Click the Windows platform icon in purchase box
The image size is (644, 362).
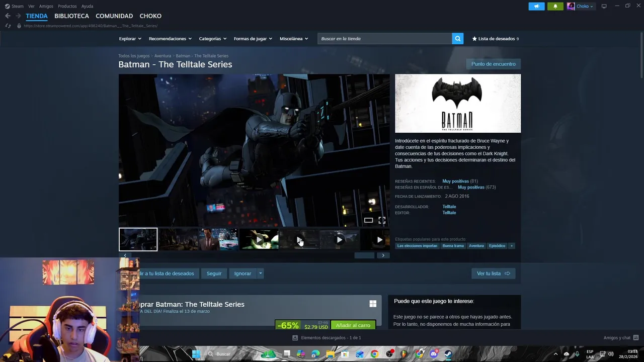click(x=373, y=304)
